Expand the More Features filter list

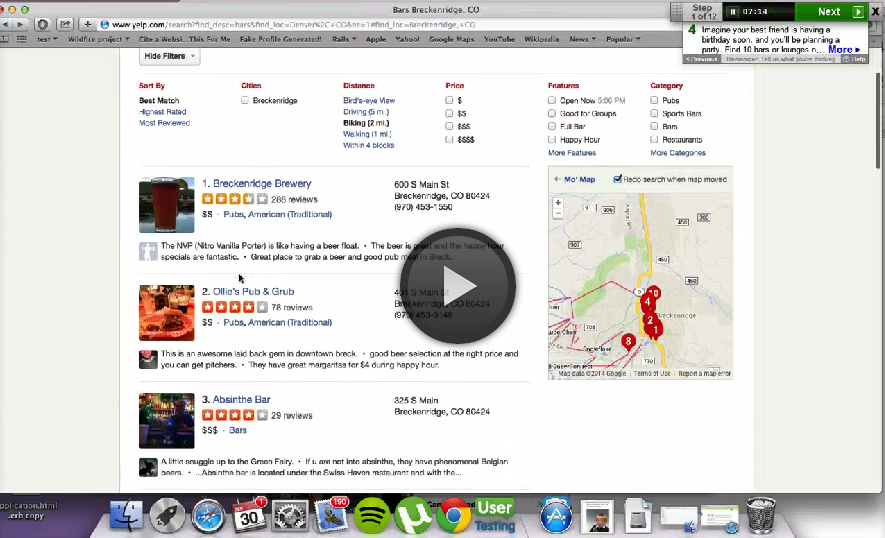click(x=571, y=153)
